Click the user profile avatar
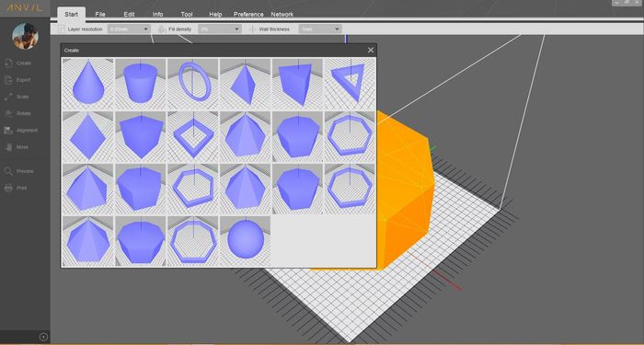 (25, 36)
